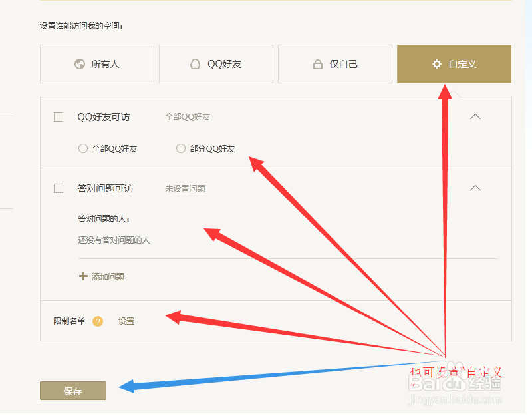The height and width of the screenshot is (418, 532).
Task: Enable the QQ好友可访 checkbox
Action: [58, 116]
